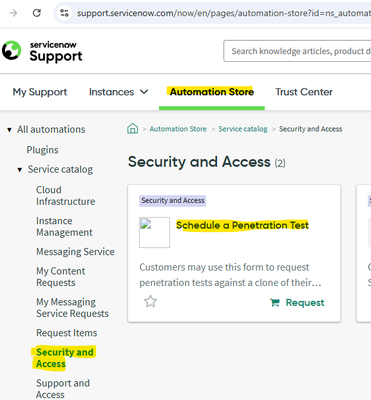Image resolution: width=371 pixels, height=400 pixels.
Task: Open My Messaging Service Requests category
Action: 72,308
